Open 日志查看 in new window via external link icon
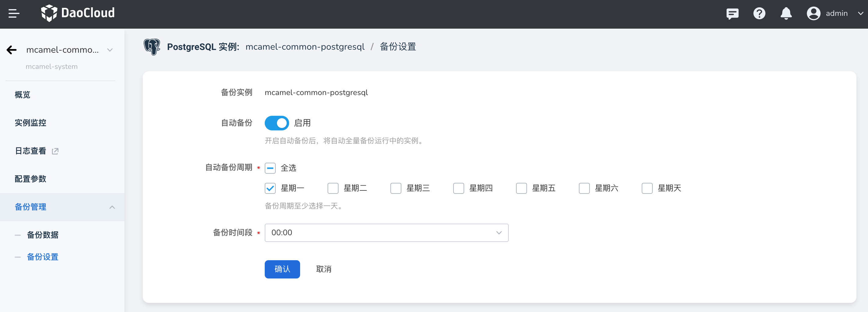Viewport: 868px width, 312px height. pyautogui.click(x=55, y=151)
